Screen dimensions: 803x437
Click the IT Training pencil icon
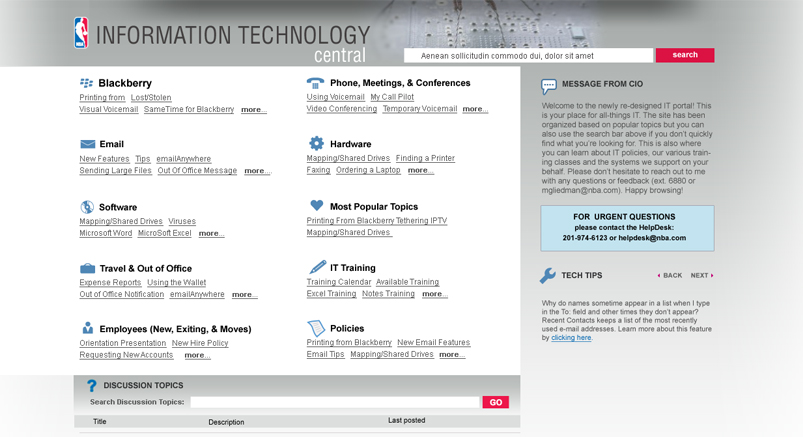(316, 267)
